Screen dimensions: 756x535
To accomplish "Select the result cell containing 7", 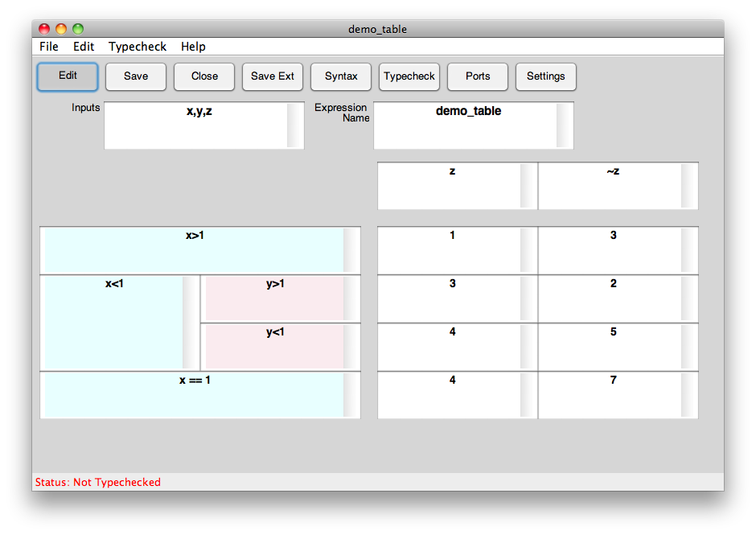I will [610, 395].
